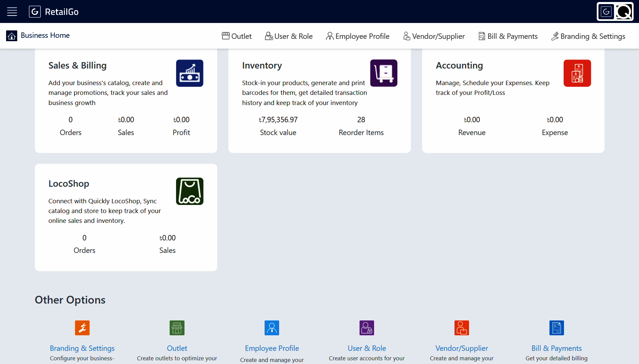Click the Revenue label in Accounting
This screenshot has width=639, height=364.
(x=472, y=133)
